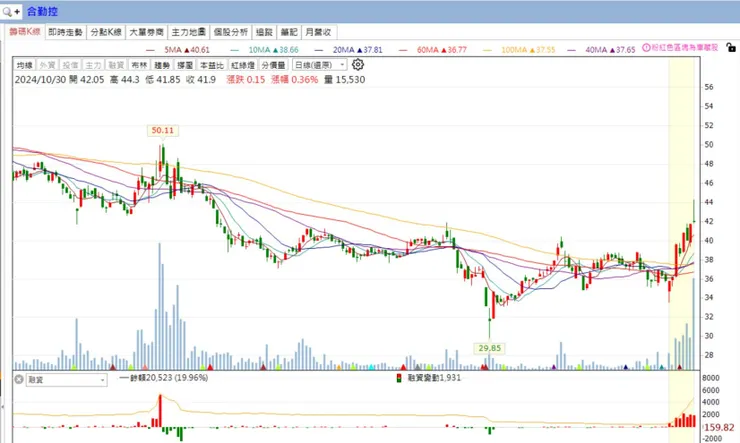The image size is (740, 443).
Task: Open the 大戶券商 tab
Action: point(146,32)
